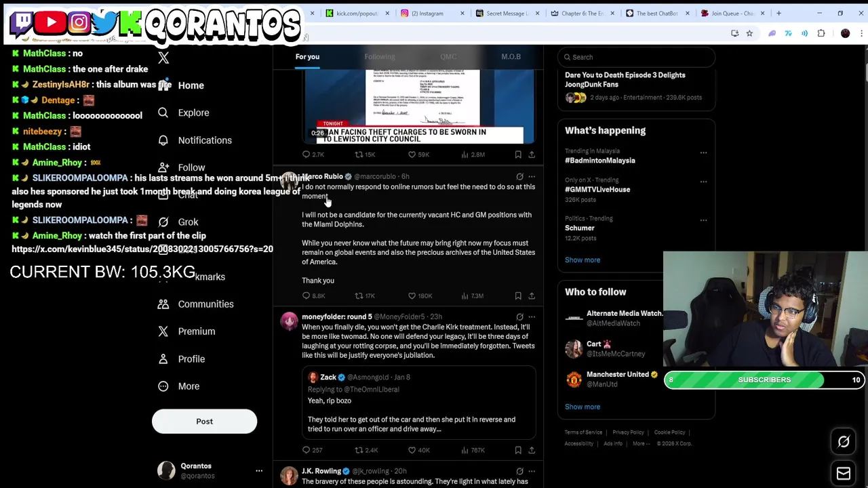Viewport: 868px width, 488px height.
Task: Click the Post button
Action: click(x=204, y=422)
